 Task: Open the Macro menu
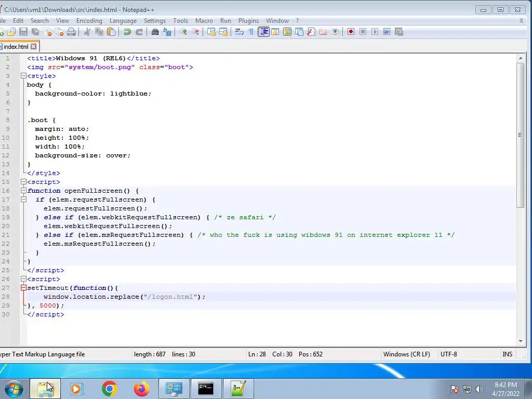204,21
